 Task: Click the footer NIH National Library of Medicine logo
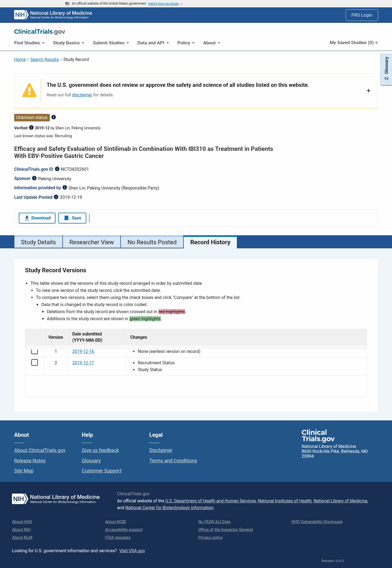(56, 499)
